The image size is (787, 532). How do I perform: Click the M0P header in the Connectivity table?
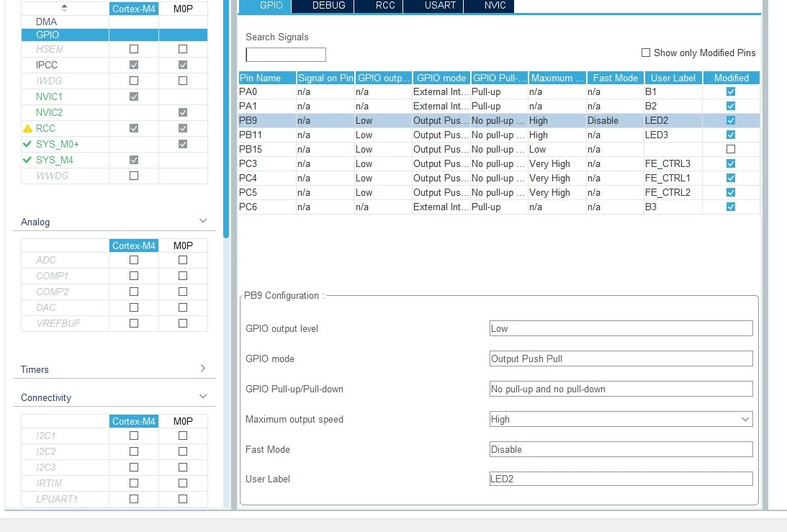pos(183,421)
